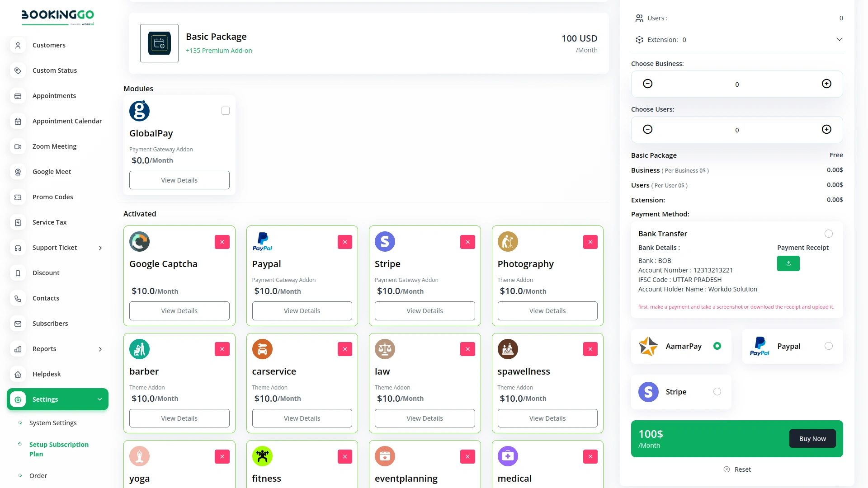Open Helpdesk from the sidebar

pos(47,374)
